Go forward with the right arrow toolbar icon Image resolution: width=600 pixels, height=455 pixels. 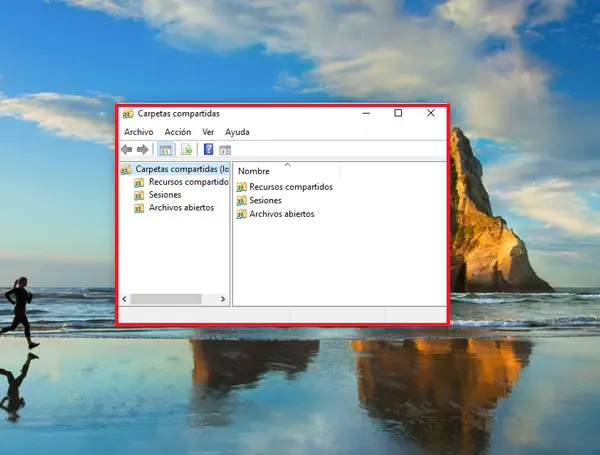tap(142, 150)
